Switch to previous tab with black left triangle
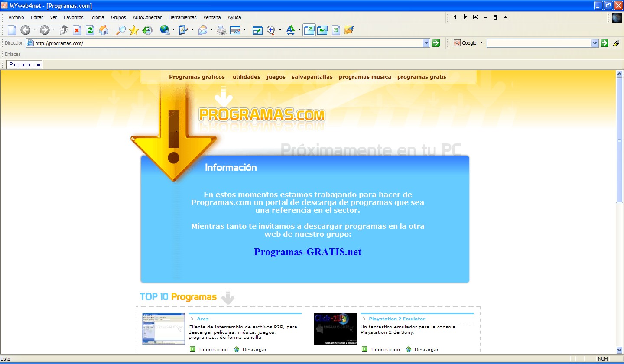The width and height of the screenshot is (624, 364). (x=455, y=17)
